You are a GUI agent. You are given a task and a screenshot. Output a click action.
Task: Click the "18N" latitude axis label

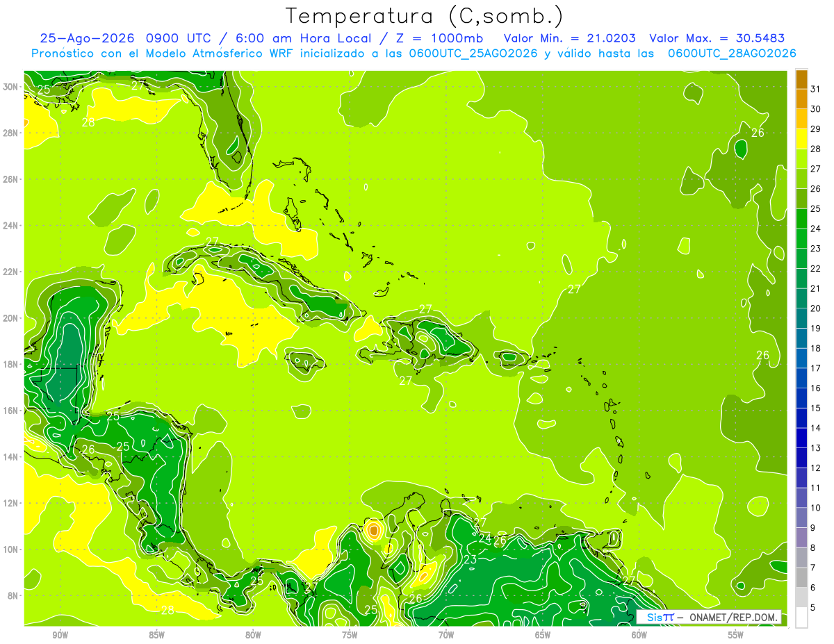pyautogui.click(x=10, y=364)
